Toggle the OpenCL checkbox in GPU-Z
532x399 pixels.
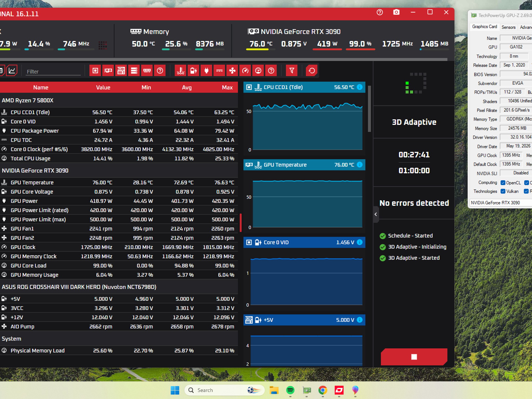tap(503, 183)
